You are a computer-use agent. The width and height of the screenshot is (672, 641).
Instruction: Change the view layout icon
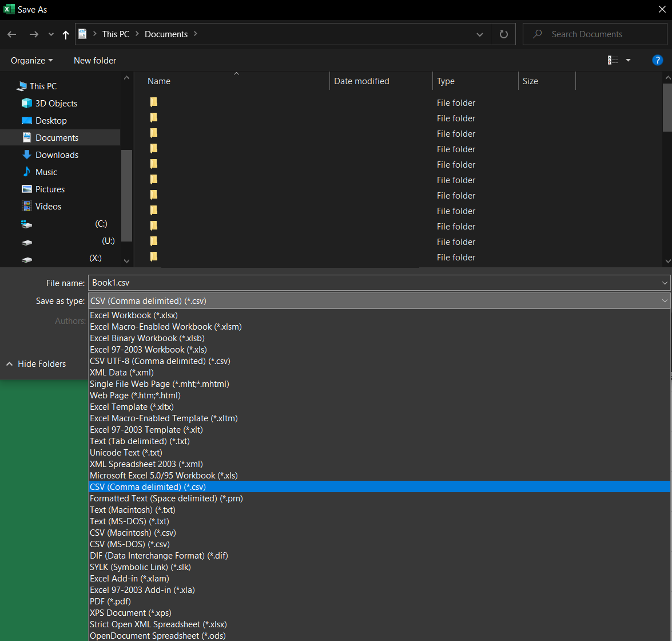coord(613,60)
